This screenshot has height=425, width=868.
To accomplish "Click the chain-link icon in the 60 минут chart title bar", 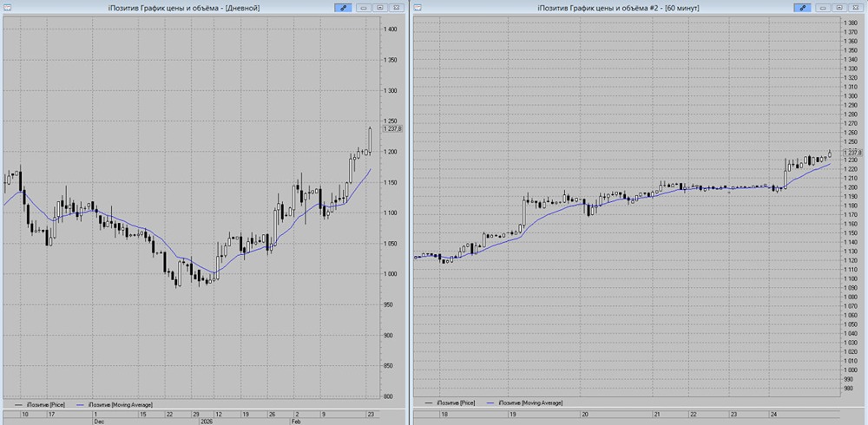I will 802,8.
